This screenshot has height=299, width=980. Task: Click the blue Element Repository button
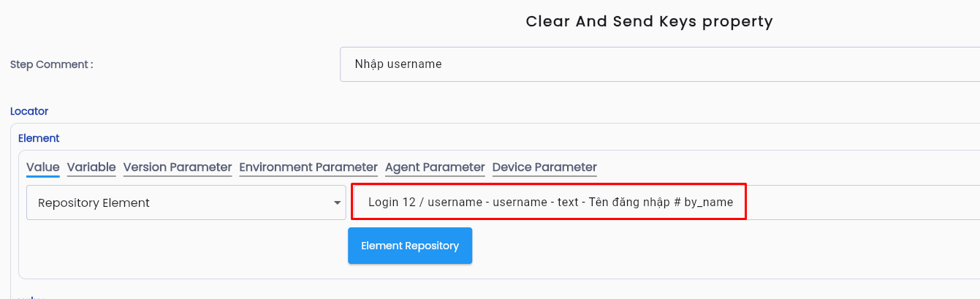pyautogui.click(x=410, y=246)
